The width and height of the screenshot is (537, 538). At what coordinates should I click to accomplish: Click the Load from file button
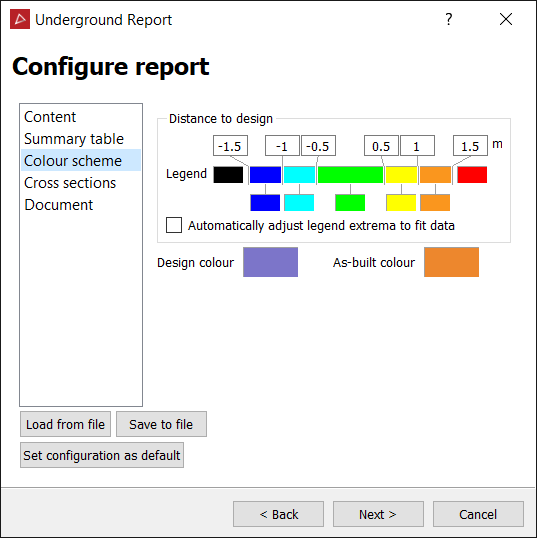coord(66,424)
